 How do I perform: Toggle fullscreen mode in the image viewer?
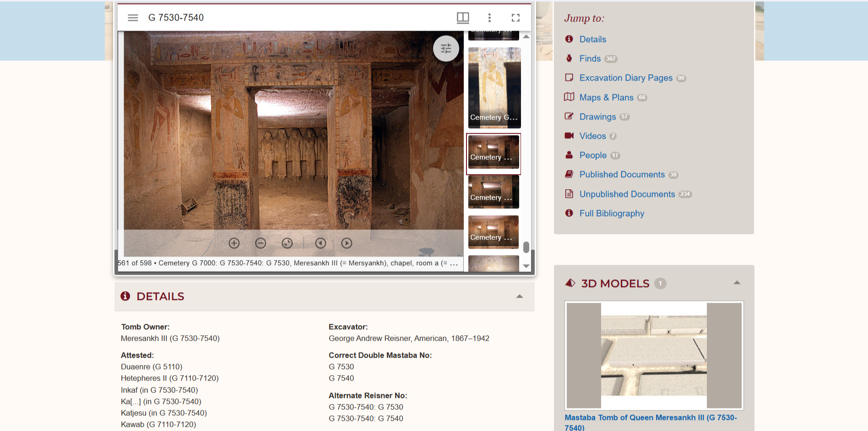pyautogui.click(x=515, y=18)
